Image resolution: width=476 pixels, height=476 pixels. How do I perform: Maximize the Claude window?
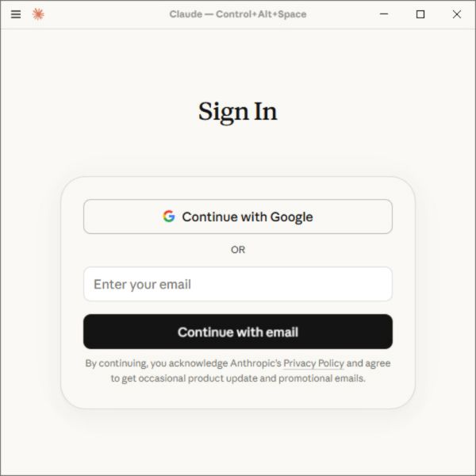[x=420, y=14]
